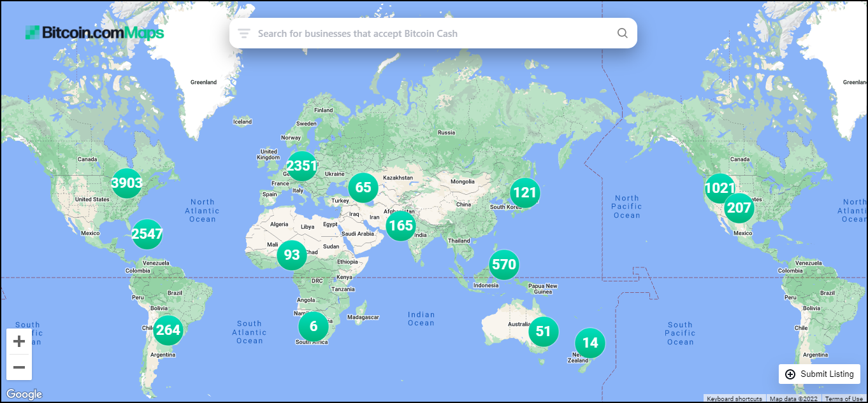
Task: Open the 3903 cluster over United States
Action: (x=127, y=183)
